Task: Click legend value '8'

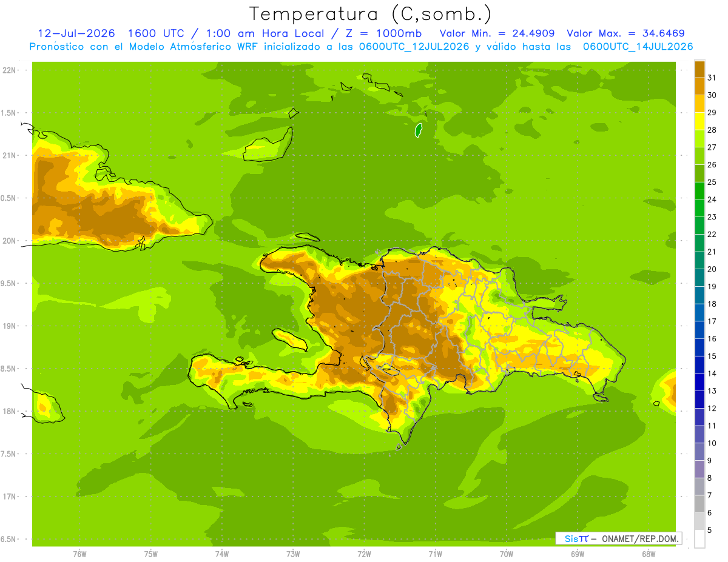Action: tap(710, 478)
